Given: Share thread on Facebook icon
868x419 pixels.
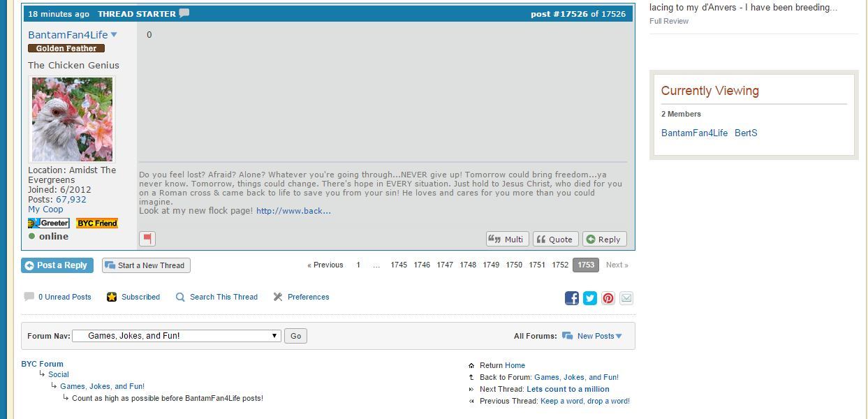Looking at the screenshot, I should [x=571, y=298].
